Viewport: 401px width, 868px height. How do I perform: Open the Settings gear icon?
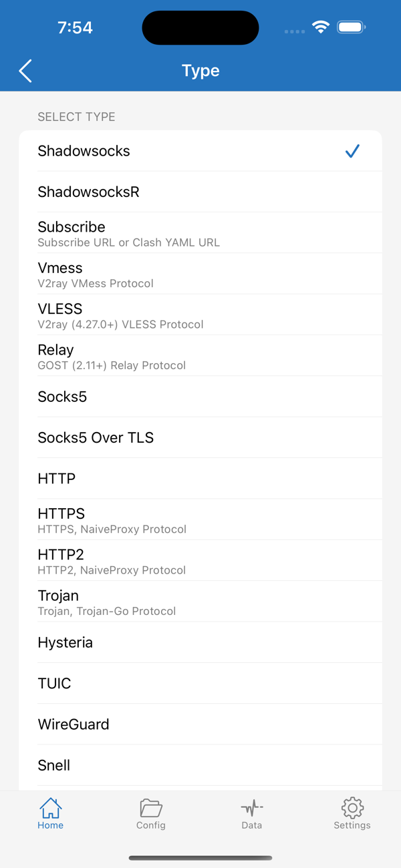pyautogui.click(x=352, y=809)
